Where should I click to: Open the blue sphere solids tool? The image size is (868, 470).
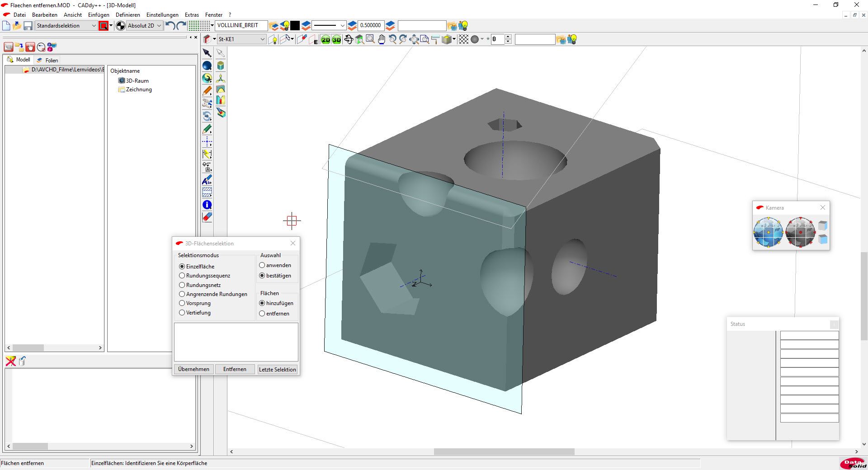[207, 66]
